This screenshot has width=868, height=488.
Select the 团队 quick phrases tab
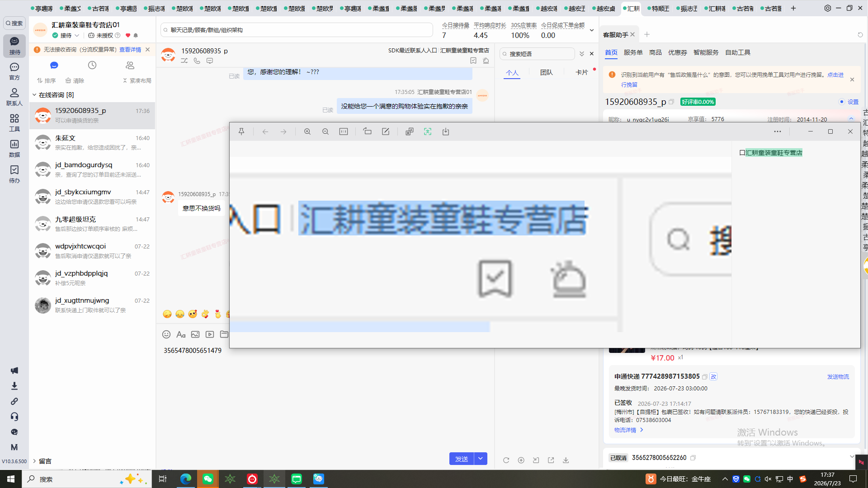tap(547, 72)
